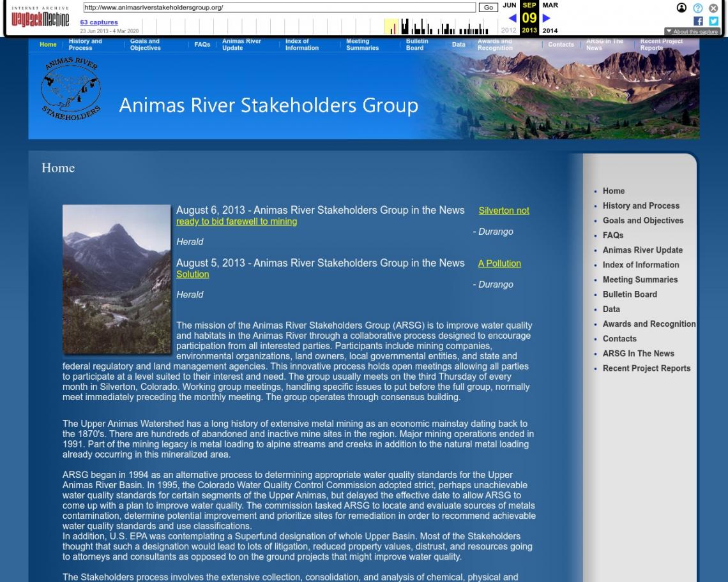Open Bulletin Board in top navigation
Screen dimensions: 728x582
pyautogui.click(x=417, y=45)
